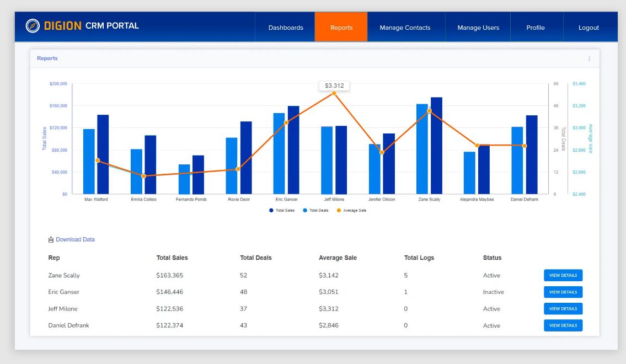Click the $3,312 chart tooltip

[x=334, y=85]
